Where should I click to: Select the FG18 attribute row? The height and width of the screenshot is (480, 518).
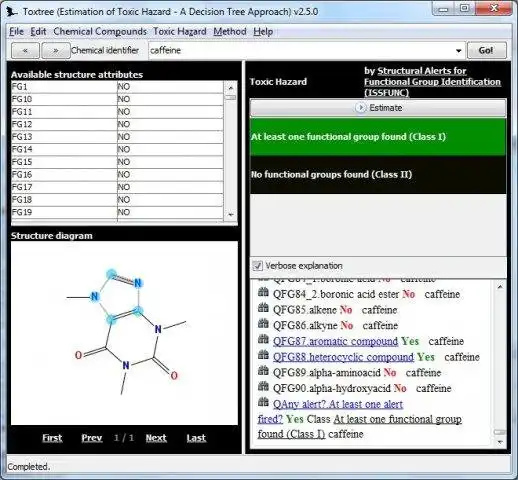(x=117, y=200)
